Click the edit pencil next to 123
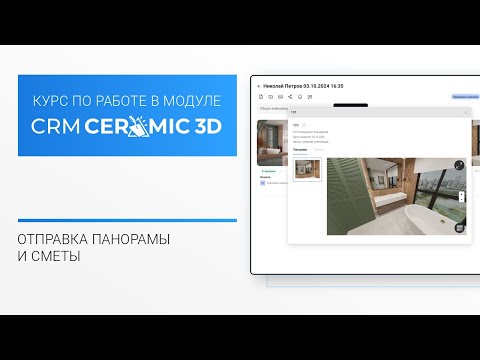The height and width of the screenshot is (360, 480). tap(304, 125)
